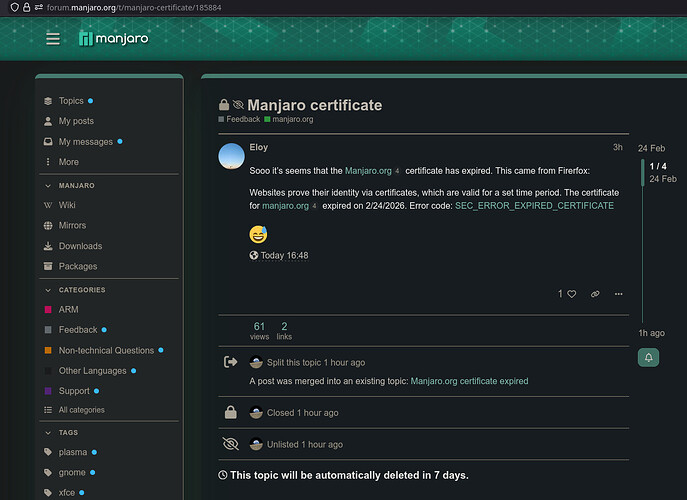The width and height of the screenshot is (687, 500).
Task: Click the topic timeline scroller
Action: coord(643,172)
